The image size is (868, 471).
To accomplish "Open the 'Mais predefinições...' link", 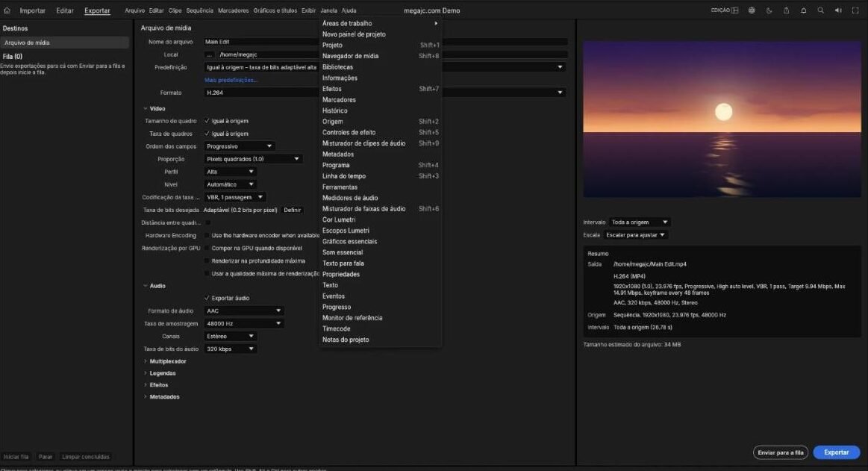I will [x=231, y=81].
